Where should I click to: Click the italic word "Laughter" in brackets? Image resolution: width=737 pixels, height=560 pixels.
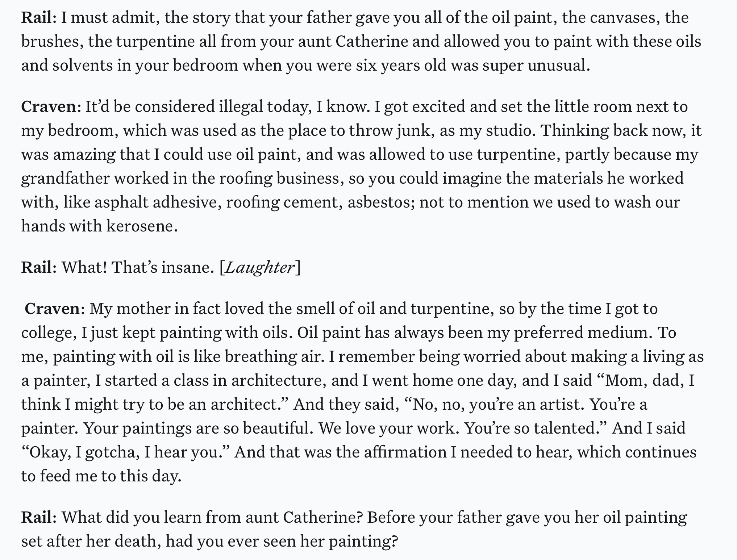(259, 268)
